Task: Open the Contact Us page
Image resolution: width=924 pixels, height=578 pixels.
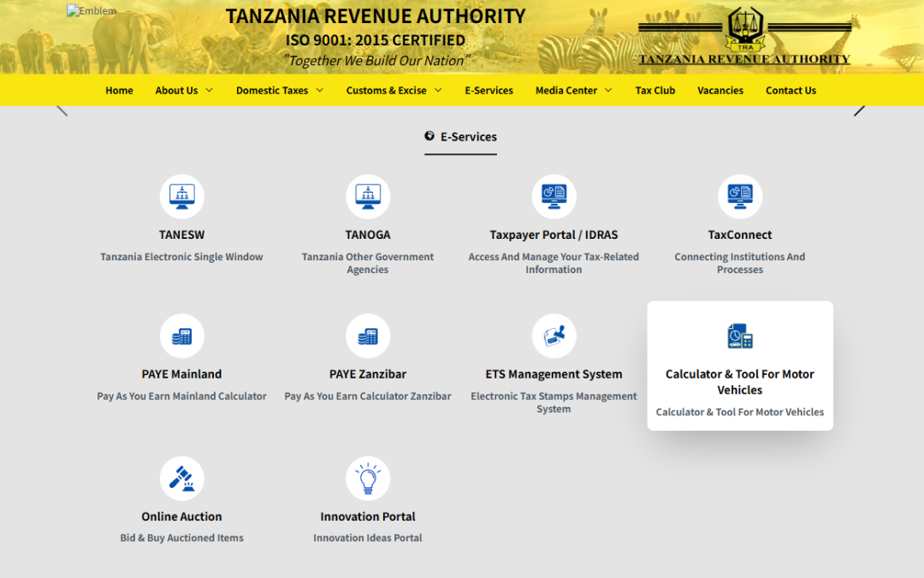Action: 791,90
